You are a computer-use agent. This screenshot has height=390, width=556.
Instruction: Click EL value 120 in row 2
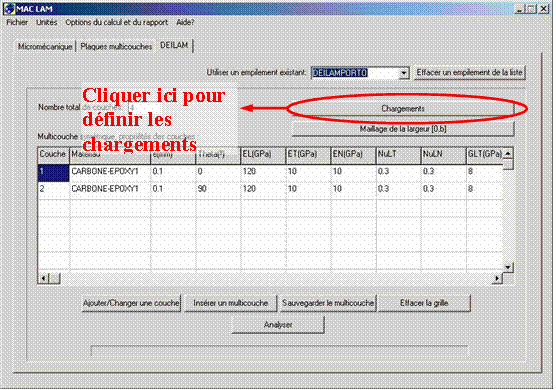(x=263, y=190)
